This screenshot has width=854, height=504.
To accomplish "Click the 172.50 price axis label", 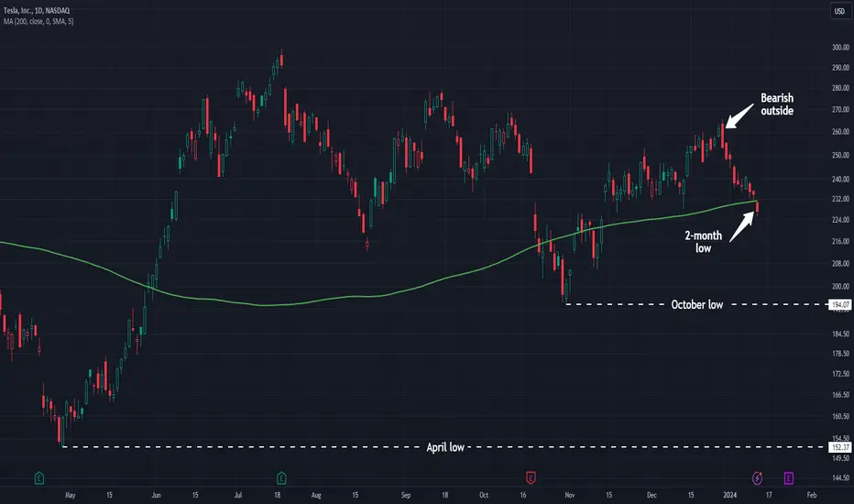I will pyautogui.click(x=840, y=374).
